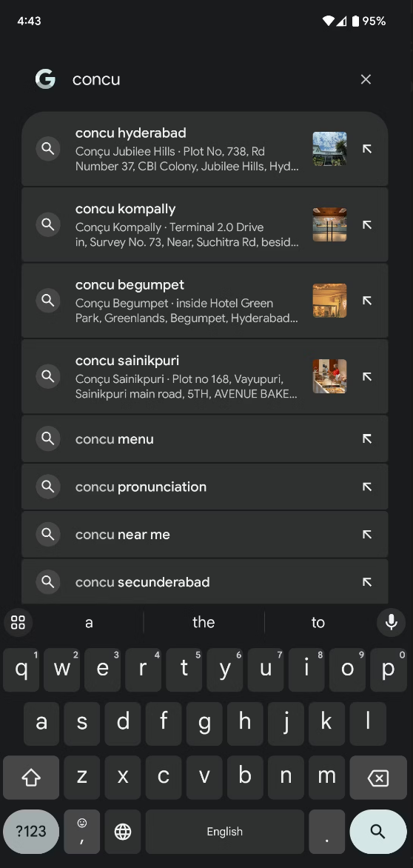Select the 'concu pronunciation' suggestion
The width and height of the screenshot is (413, 868).
pos(204,487)
